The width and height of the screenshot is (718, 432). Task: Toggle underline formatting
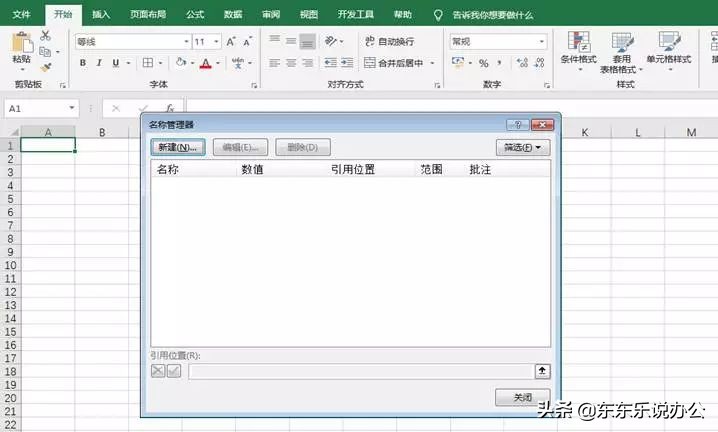point(116,63)
